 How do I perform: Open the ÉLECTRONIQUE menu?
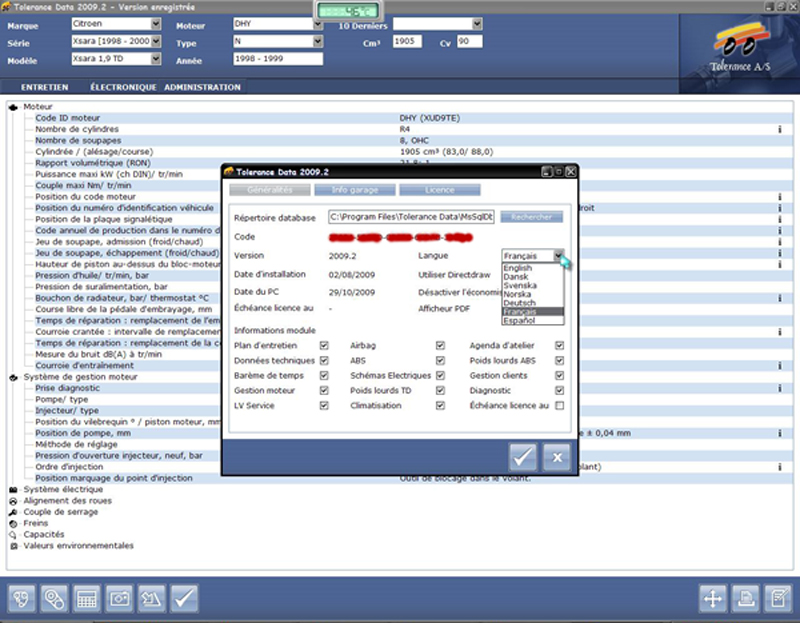[x=123, y=87]
